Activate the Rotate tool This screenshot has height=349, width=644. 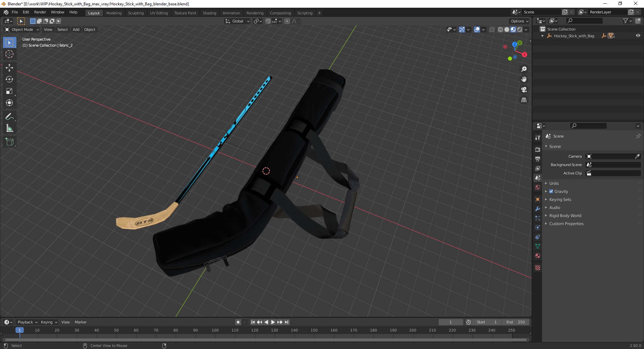pyautogui.click(x=9, y=79)
